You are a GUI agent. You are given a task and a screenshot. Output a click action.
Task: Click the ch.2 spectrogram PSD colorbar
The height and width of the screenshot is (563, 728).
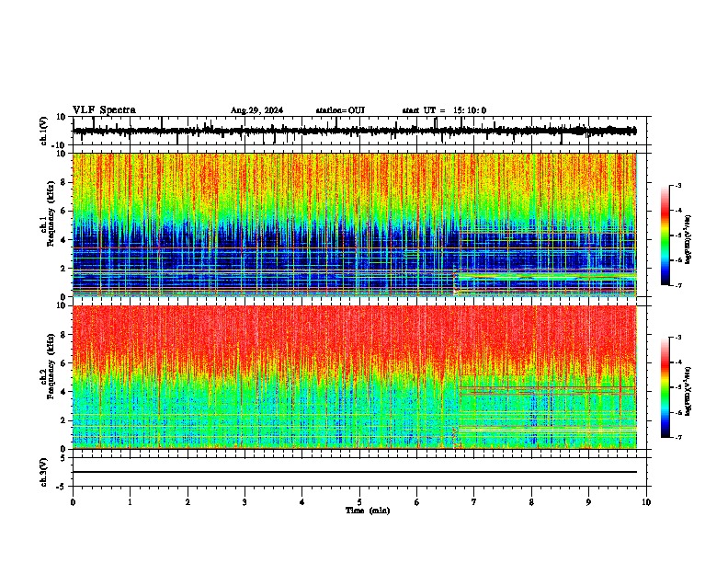pyautogui.click(x=665, y=387)
